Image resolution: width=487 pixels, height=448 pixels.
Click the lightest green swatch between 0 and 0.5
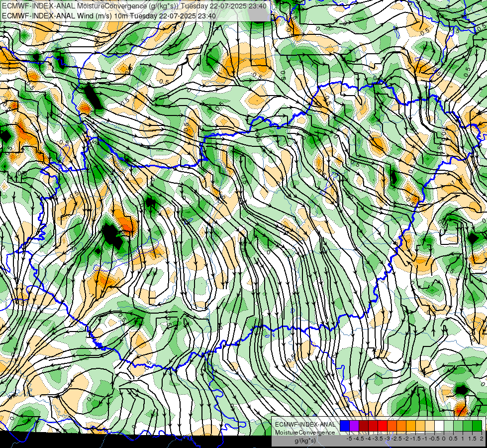click(x=449, y=426)
